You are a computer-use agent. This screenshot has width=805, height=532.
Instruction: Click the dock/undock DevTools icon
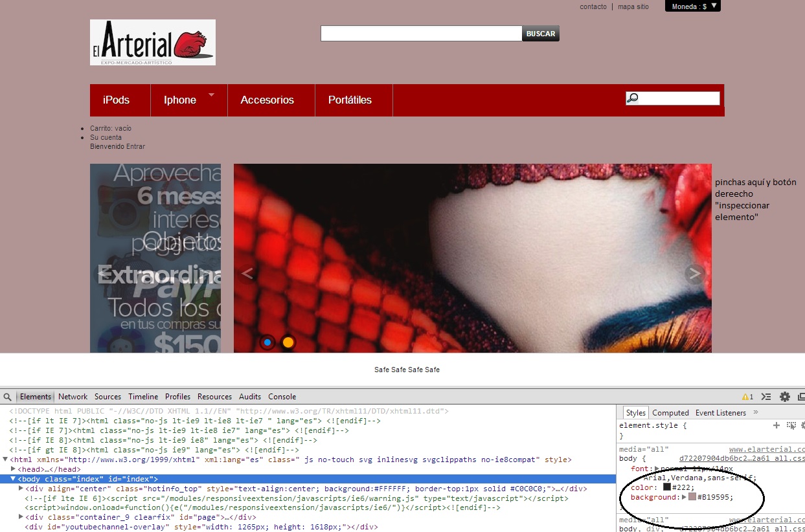[801, 397]
